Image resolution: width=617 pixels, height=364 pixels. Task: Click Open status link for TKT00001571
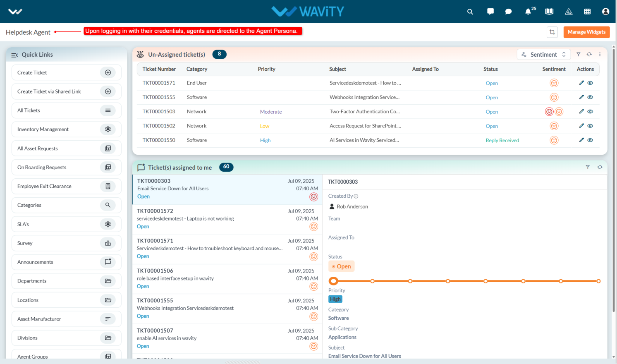492,83
